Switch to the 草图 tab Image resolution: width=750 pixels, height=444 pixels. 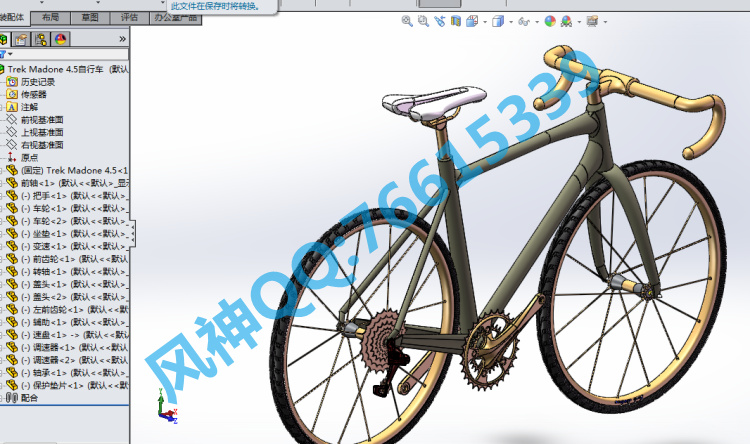pyautogui.click(x=89, y=18)
